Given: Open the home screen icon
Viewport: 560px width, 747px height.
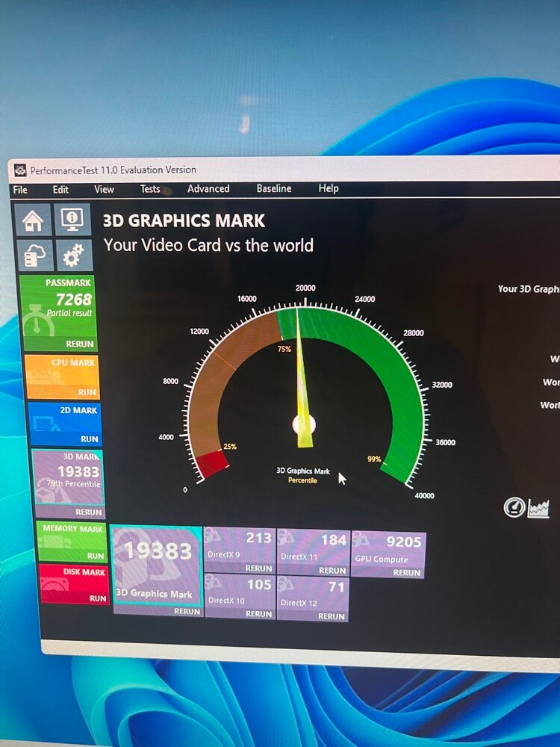Looking at the screenshot, I should 33,220.
